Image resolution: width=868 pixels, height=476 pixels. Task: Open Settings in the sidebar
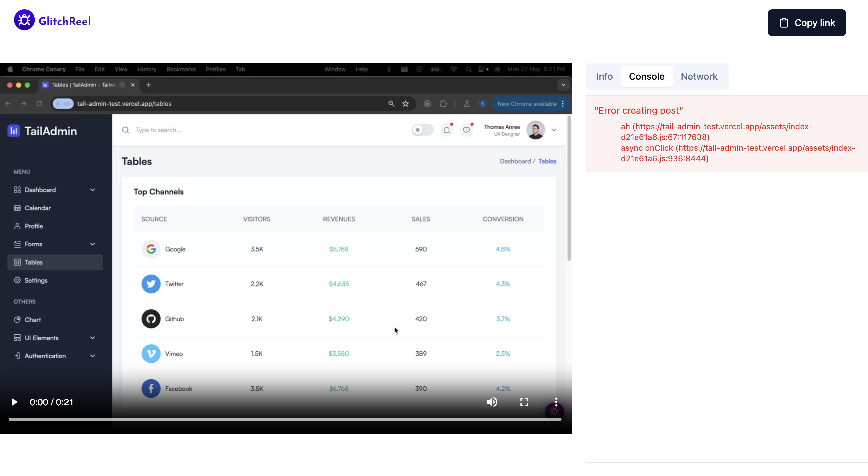click(x=55, y=280)
